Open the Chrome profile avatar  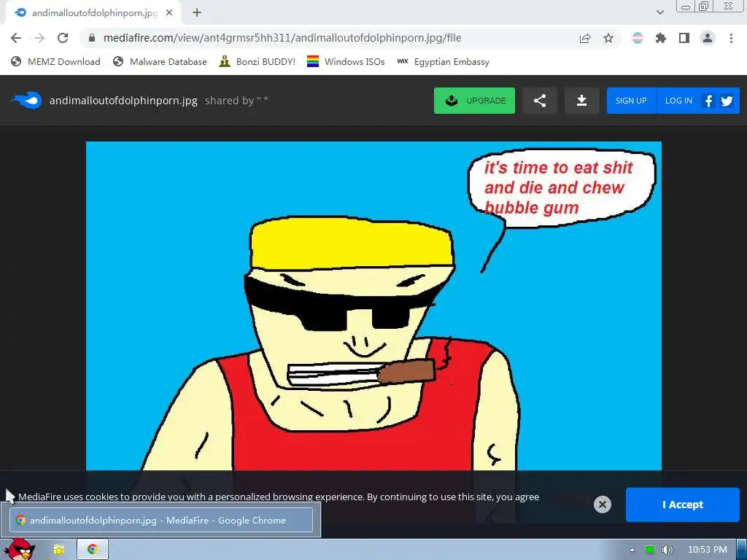[x=708, y=38]
